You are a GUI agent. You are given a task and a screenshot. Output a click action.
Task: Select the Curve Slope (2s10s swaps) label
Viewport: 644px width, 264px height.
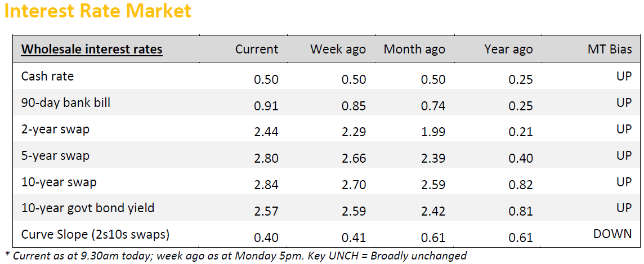[95, 234]
